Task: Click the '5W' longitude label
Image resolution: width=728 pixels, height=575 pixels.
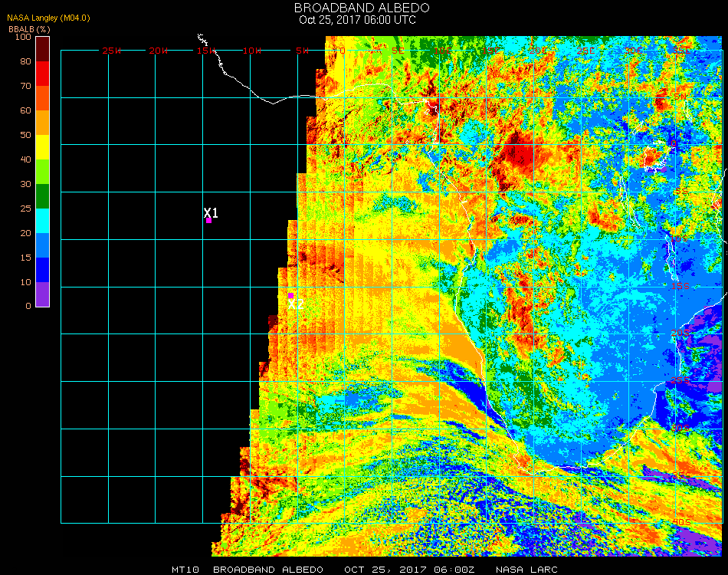Action: click(x=302, y=51)
